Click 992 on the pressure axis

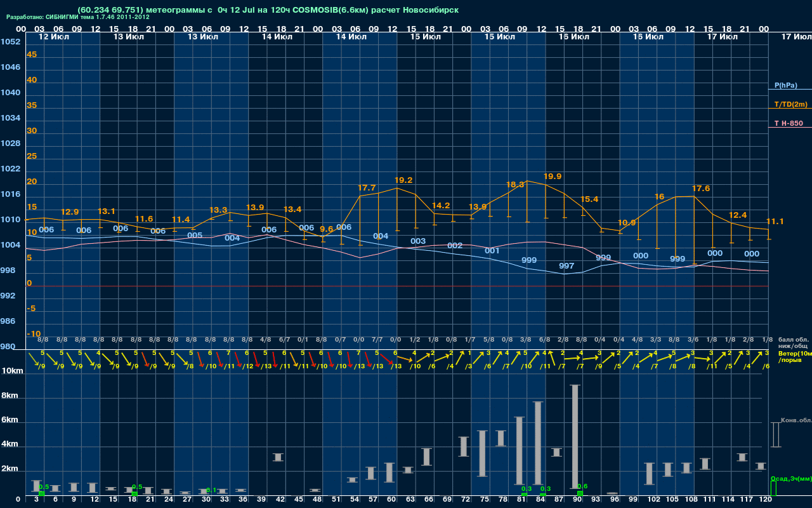pos(9,296)
